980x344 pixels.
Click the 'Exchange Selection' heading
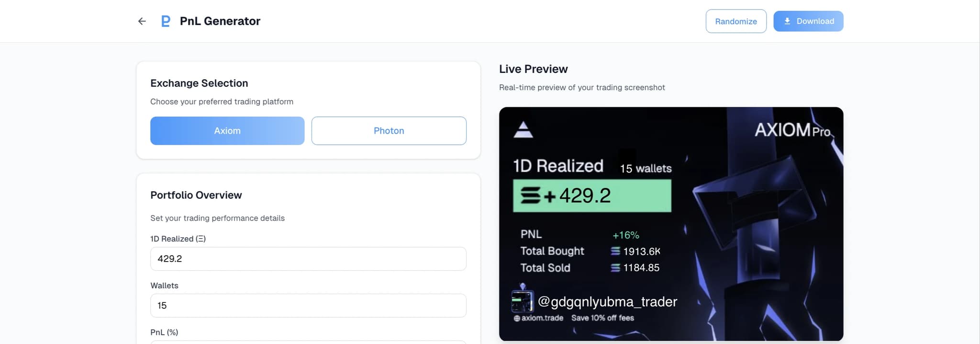[199, 83]
